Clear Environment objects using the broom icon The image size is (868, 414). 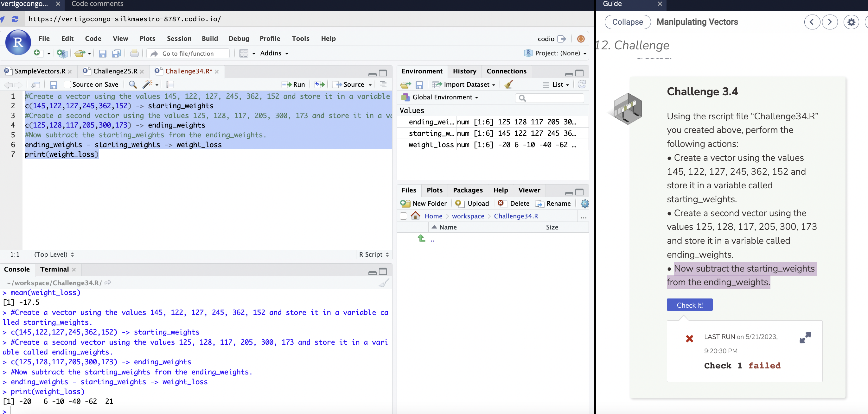pos(508,85)
